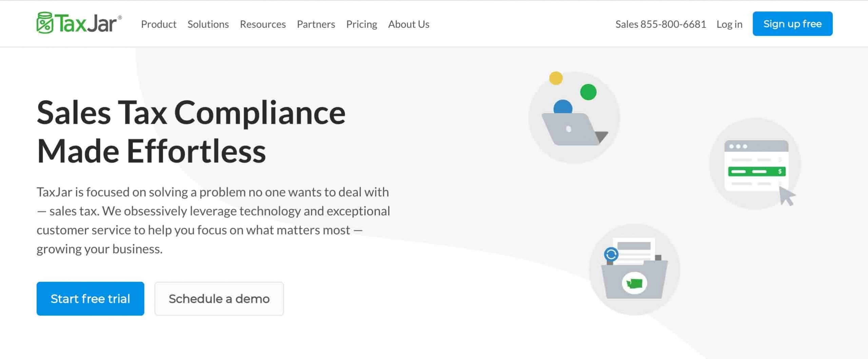Open the Resources menu
The image size is (868, 359).
pos(263,24)
